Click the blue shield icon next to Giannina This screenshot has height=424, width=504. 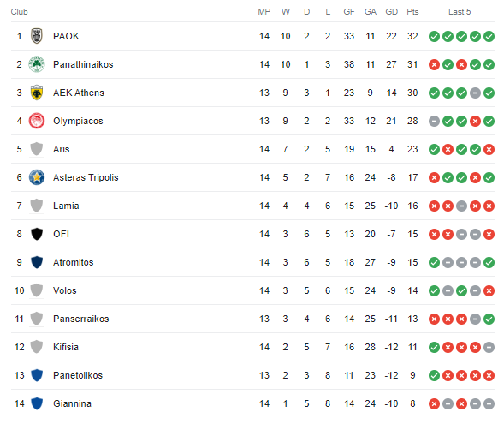tap(37, 403)
